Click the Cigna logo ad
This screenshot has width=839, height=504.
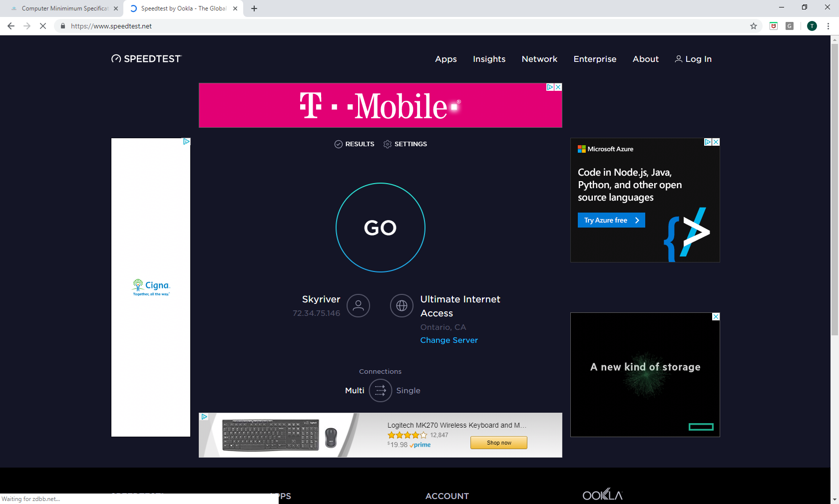coord(151,287)
